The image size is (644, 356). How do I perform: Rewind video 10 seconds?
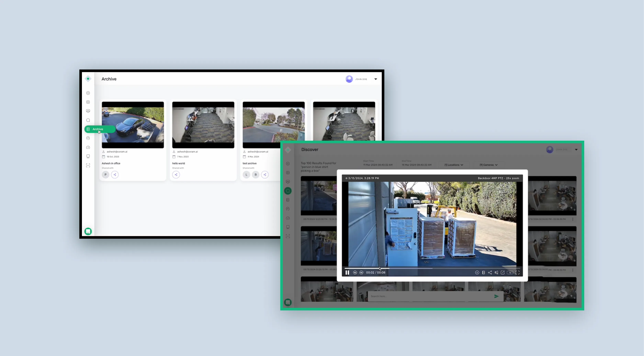coord(355,272)
